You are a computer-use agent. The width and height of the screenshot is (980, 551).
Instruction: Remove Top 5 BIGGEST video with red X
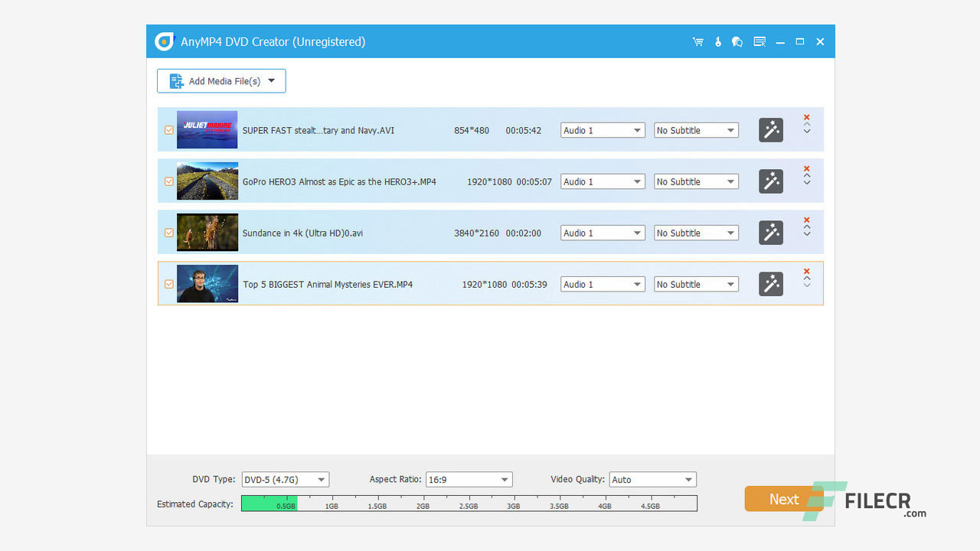[x=806, y=271]
